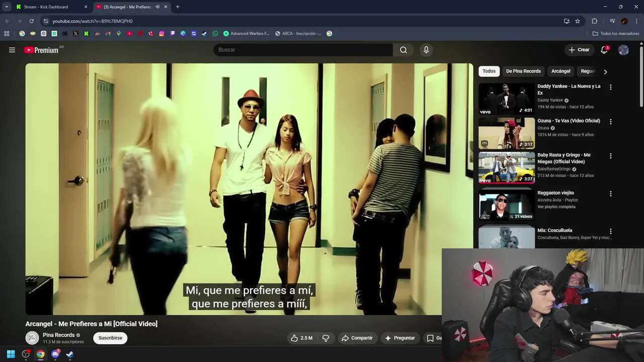
Task: Click the URL address bar
Action: point(302,21)
